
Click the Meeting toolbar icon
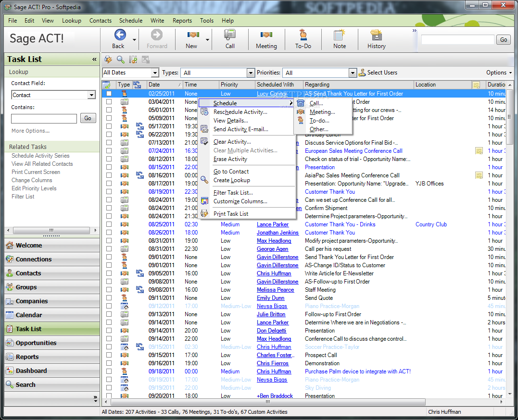coord(266,35)
